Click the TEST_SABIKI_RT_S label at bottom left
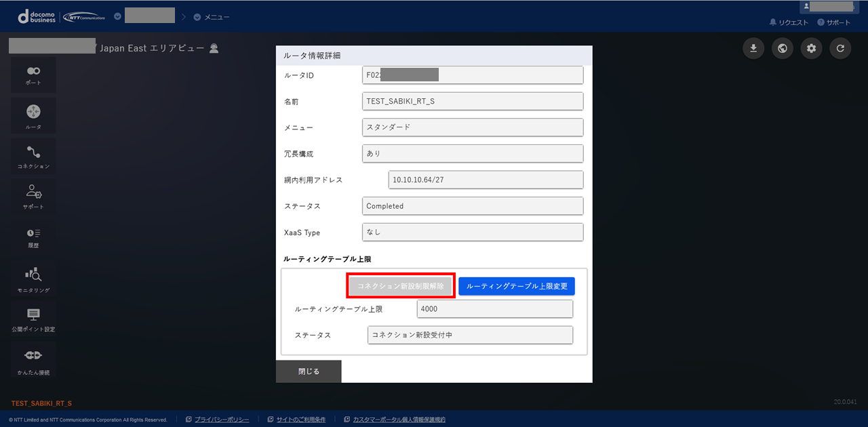The width and height of the screenshot is (868, 427). tap(42, 403)
